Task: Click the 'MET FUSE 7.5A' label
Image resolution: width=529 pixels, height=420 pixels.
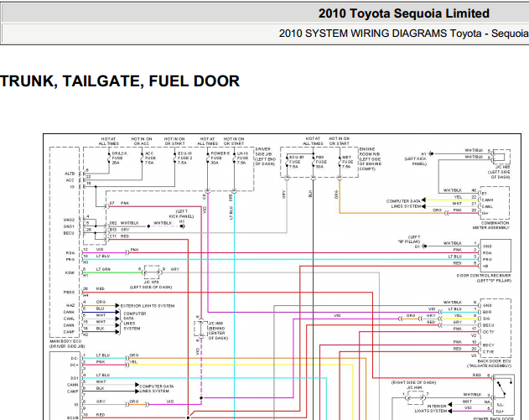Action: [x=347, y=162]
